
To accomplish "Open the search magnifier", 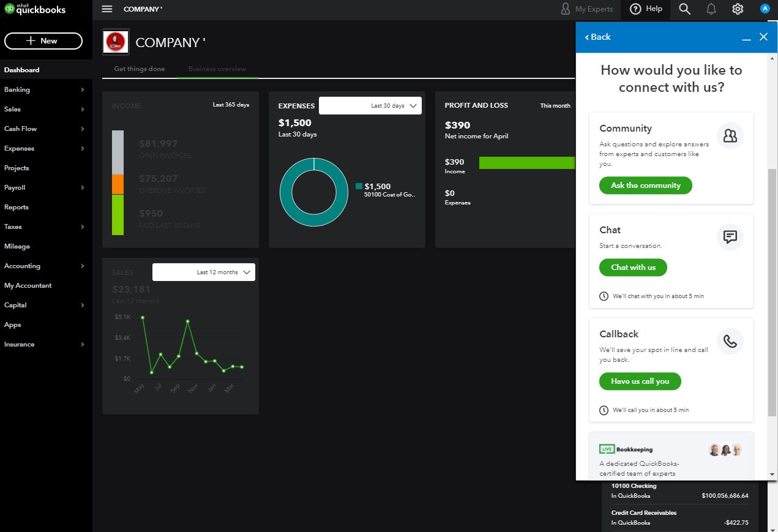I will [x=685, y=9].
